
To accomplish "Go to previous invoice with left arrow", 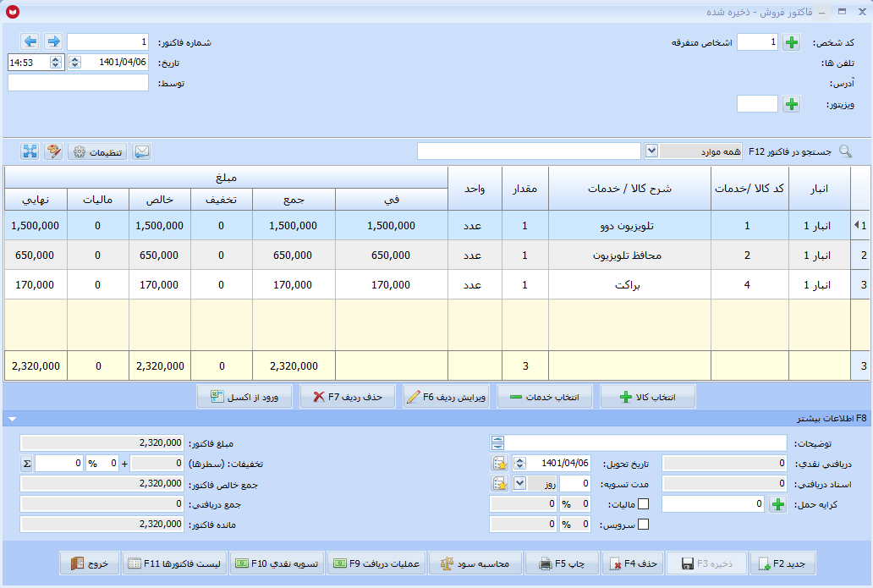I will coord(30,41).
